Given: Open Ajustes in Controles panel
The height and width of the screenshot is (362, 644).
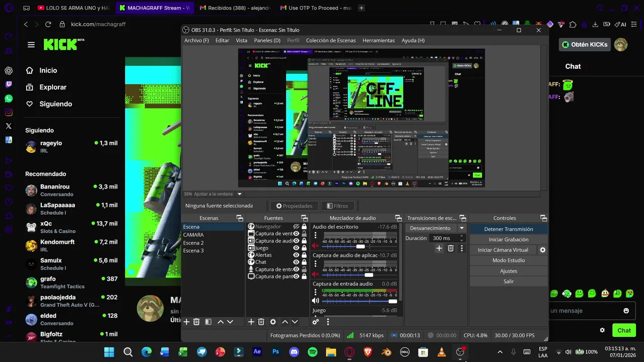Looking at the screenshot, I should pos(509,271).
